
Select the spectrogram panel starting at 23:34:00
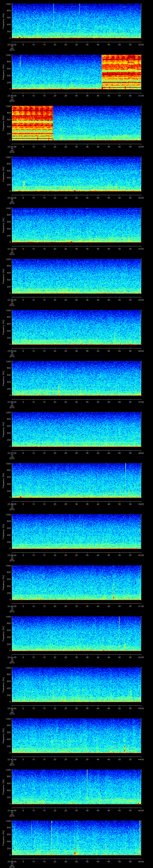[76, 276]
